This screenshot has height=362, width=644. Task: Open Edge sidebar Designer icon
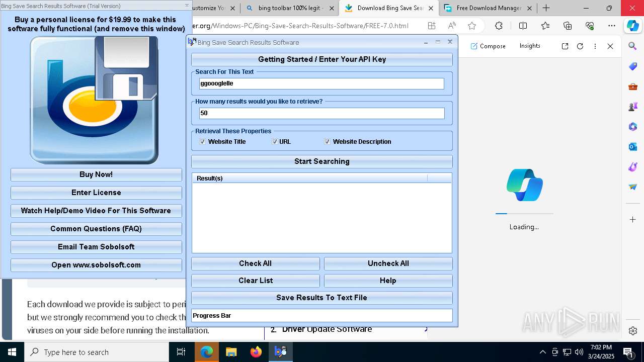pos(633,167)
